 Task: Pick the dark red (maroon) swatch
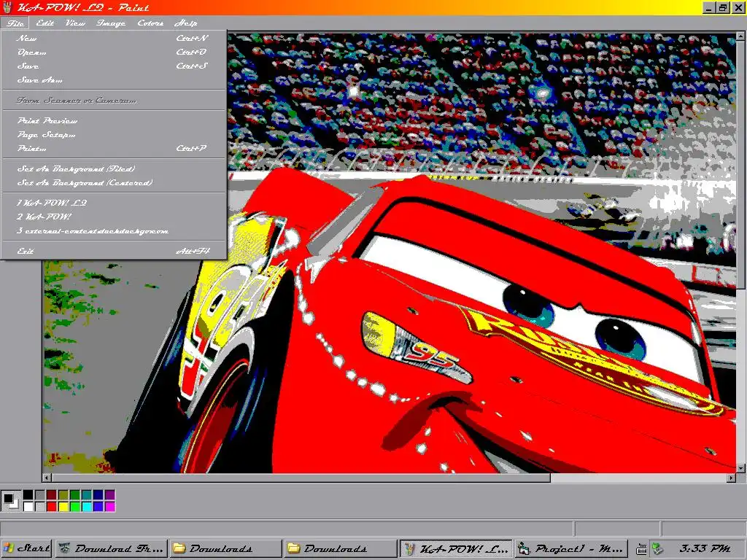52,495
